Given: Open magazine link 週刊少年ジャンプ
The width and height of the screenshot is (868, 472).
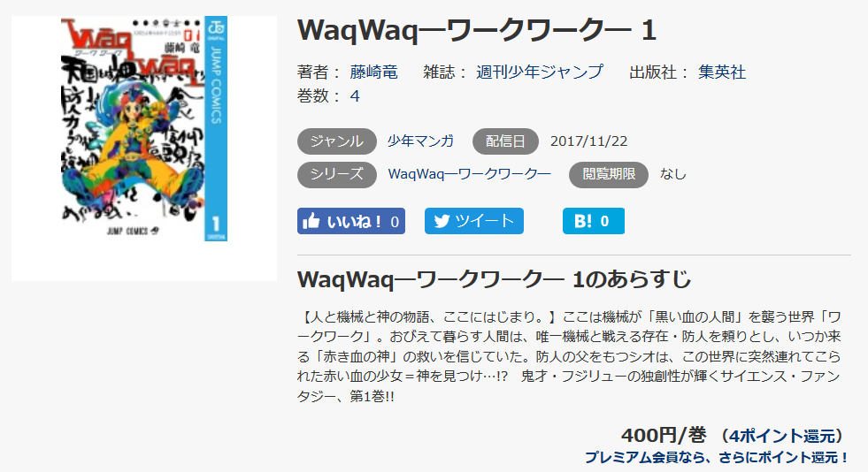Looking at the screenshot, I should coord(540,72).
